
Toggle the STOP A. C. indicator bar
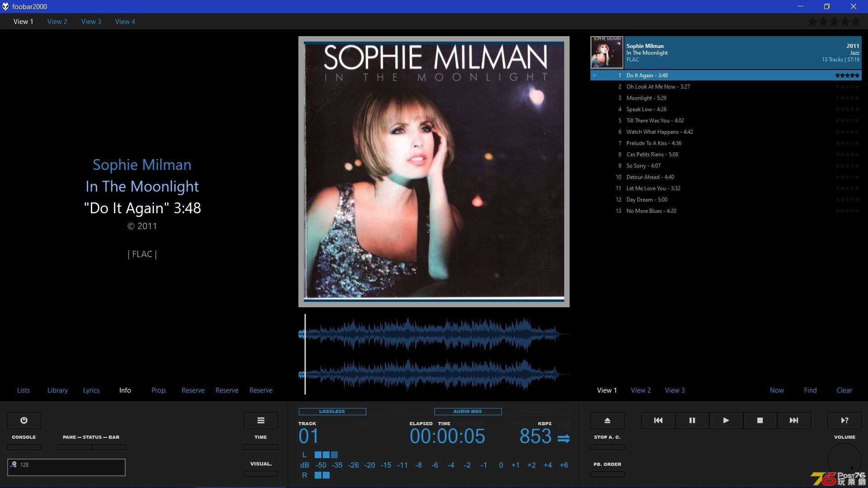(608, 447)
